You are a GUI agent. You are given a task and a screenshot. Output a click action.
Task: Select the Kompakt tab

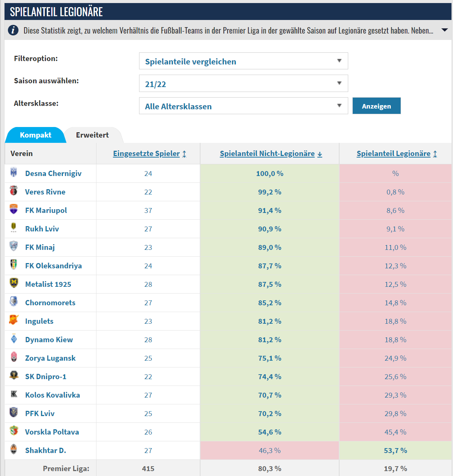click(35, 135)
